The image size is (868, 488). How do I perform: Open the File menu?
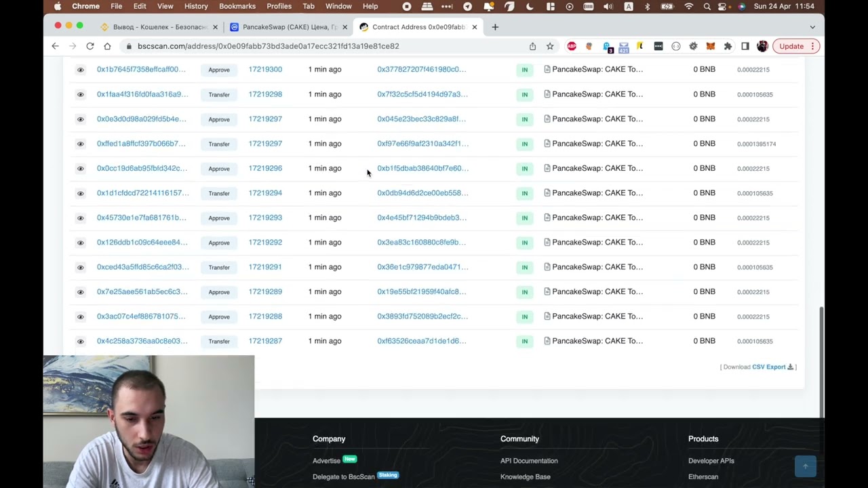[x=117, y=6]
